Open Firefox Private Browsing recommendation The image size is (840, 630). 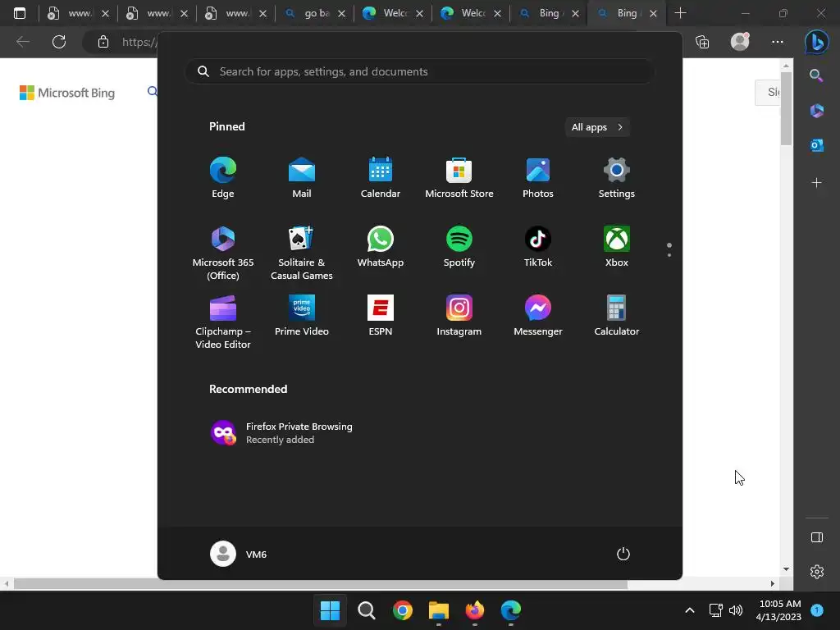[281, 433]
